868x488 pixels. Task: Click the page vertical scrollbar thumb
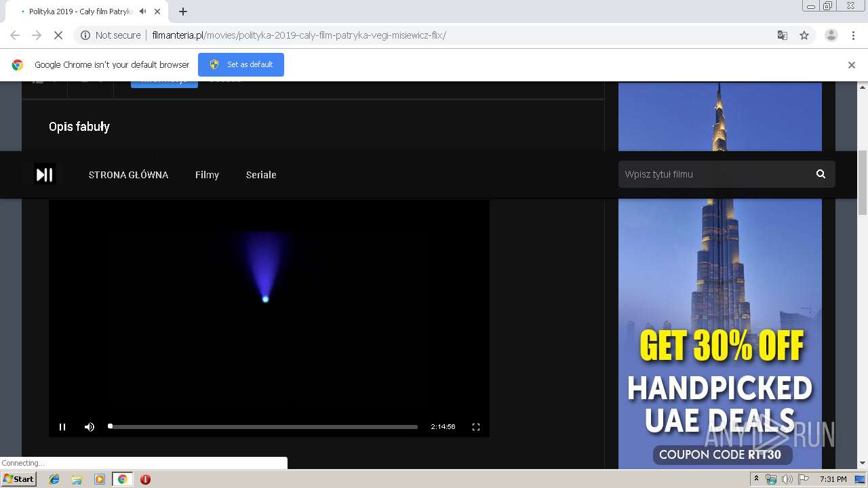tap(863, 183)
